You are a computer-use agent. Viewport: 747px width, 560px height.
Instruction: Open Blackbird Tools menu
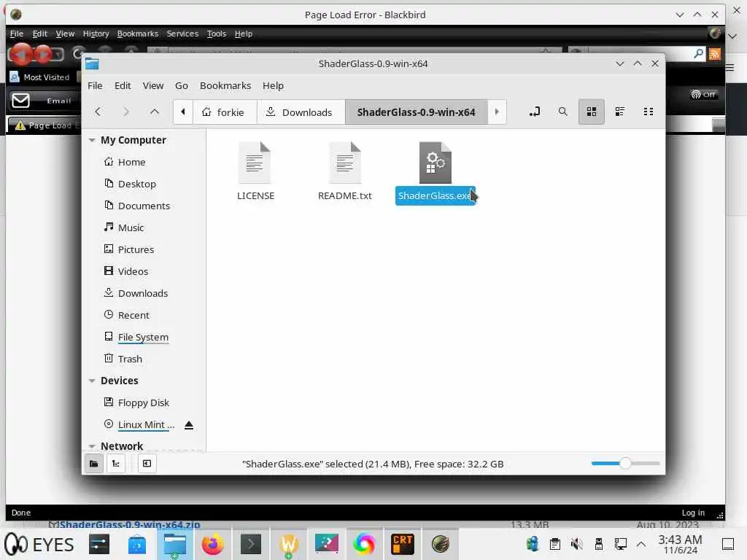pos(216,34)
